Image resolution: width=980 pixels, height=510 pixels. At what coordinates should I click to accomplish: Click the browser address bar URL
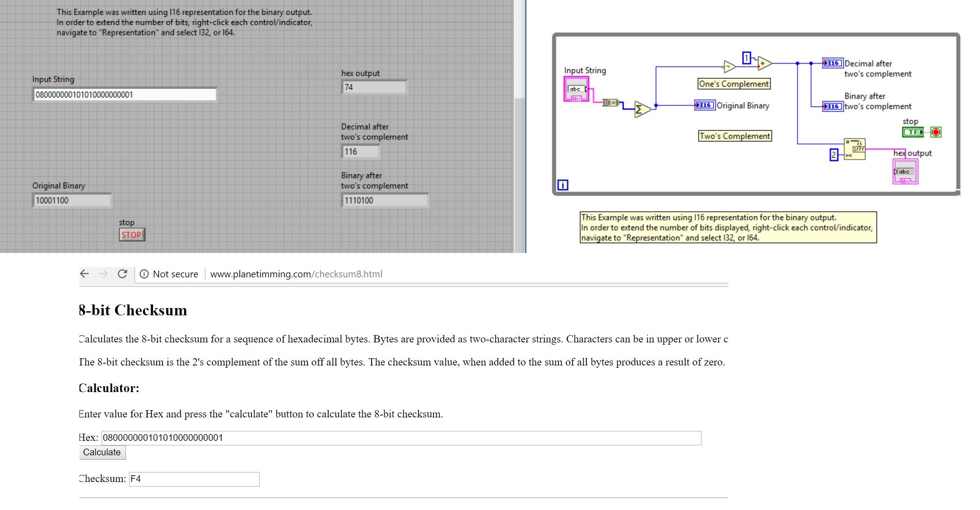tap(296, 274)
